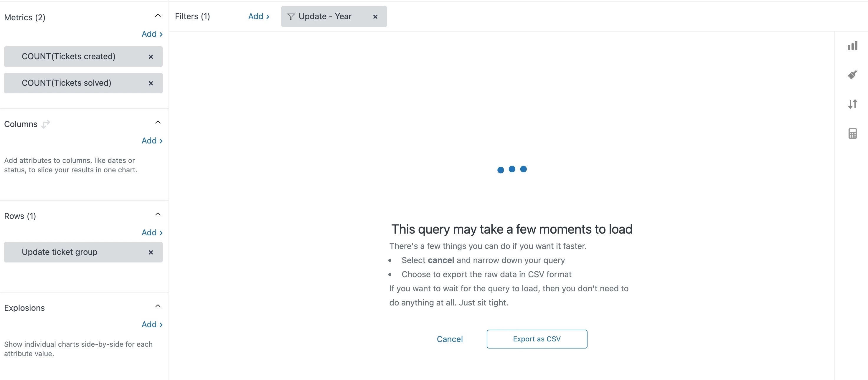
Task: Remove the Update ticket group row
Action: pyautogui.click(x=151, y=252)
